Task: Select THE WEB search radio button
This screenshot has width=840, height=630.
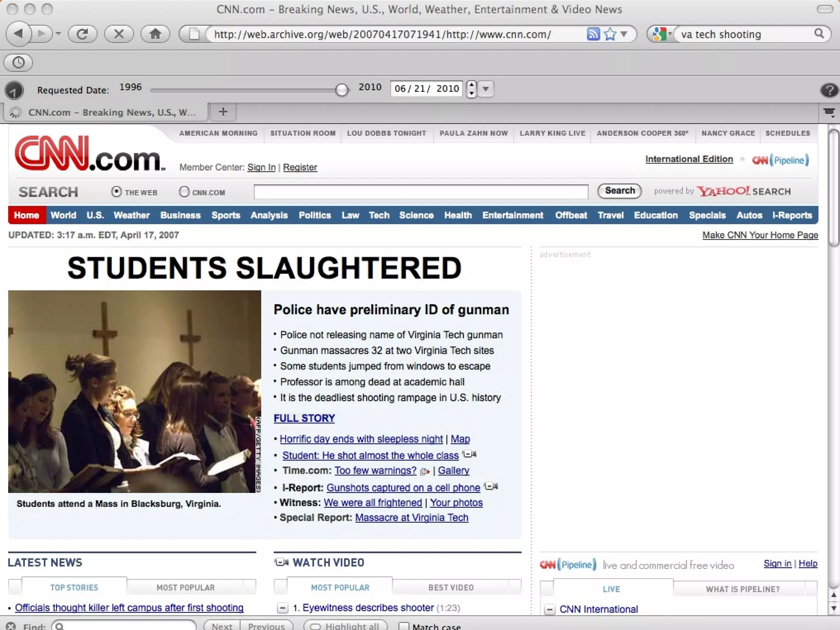Action: (x=116, y=192)
